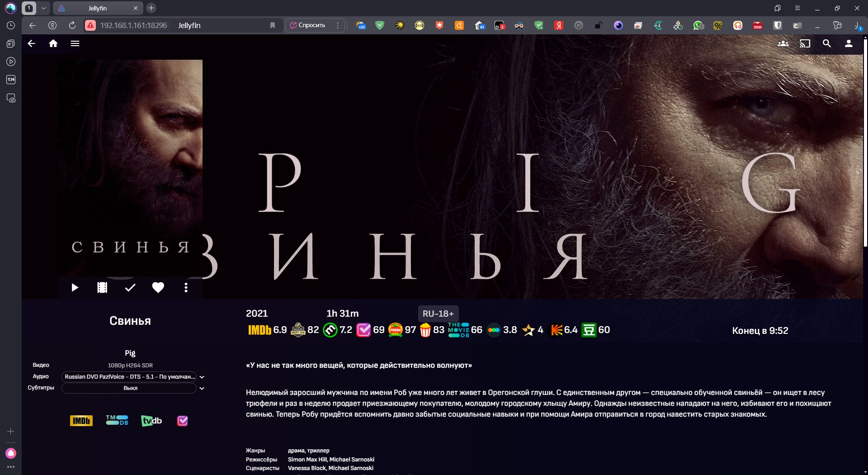Open the Cast to device icon
This screenshot has height=475, width=868.
click(805, 43)
